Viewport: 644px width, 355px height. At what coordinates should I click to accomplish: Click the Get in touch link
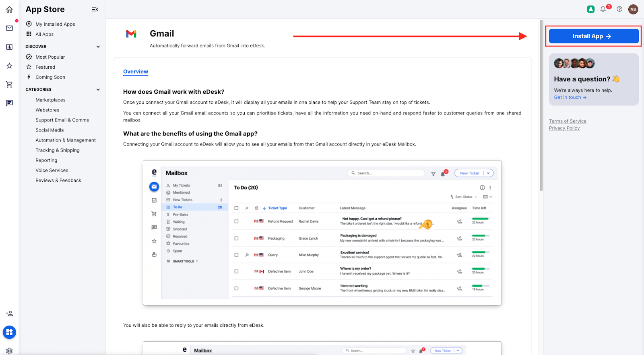click(x=570, y=97)
